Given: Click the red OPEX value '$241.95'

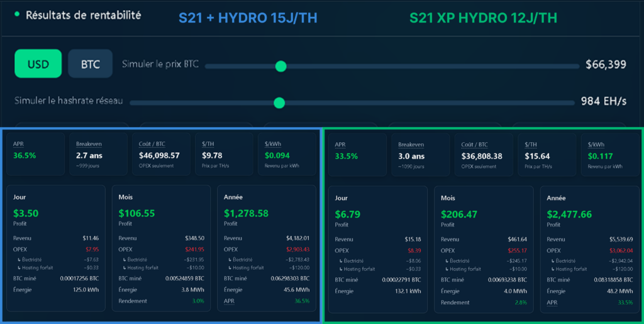Looking at the screenshot, I should [x=195, y=249].
